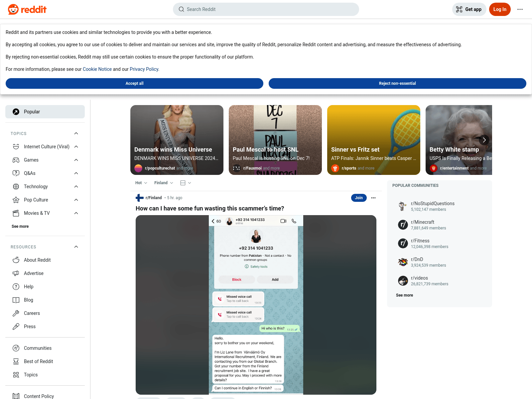532x399 pixels.
Task: Click the Content Policy document icon
Action: (16, 396)
